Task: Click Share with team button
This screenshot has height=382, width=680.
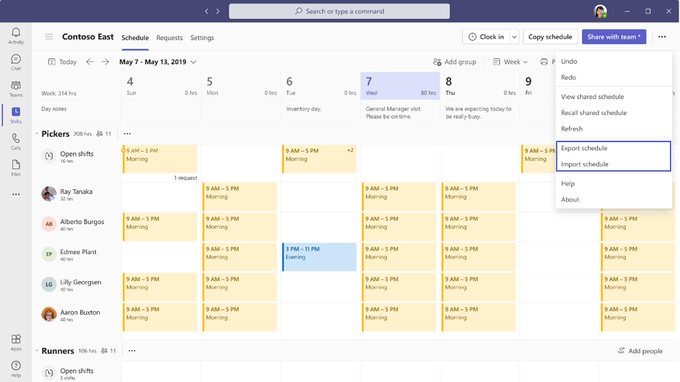Action: click(x=614, y=37)
